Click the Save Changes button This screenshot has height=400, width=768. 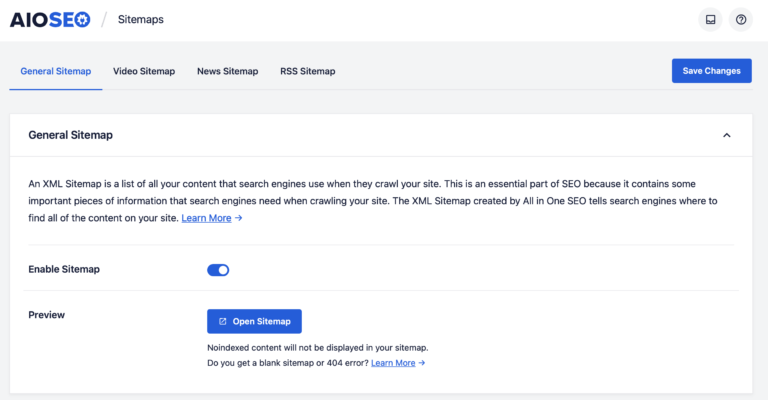(x=712, y=71)
